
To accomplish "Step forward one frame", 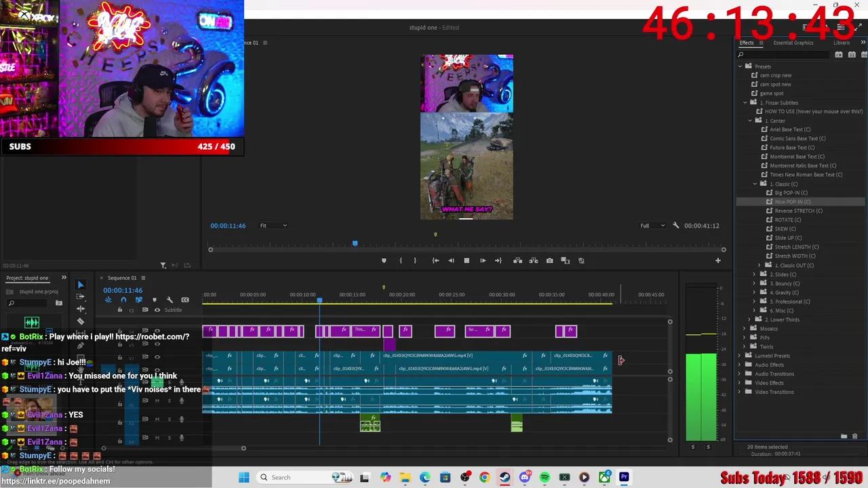I will pyautogui.click(x=483, y=260).
